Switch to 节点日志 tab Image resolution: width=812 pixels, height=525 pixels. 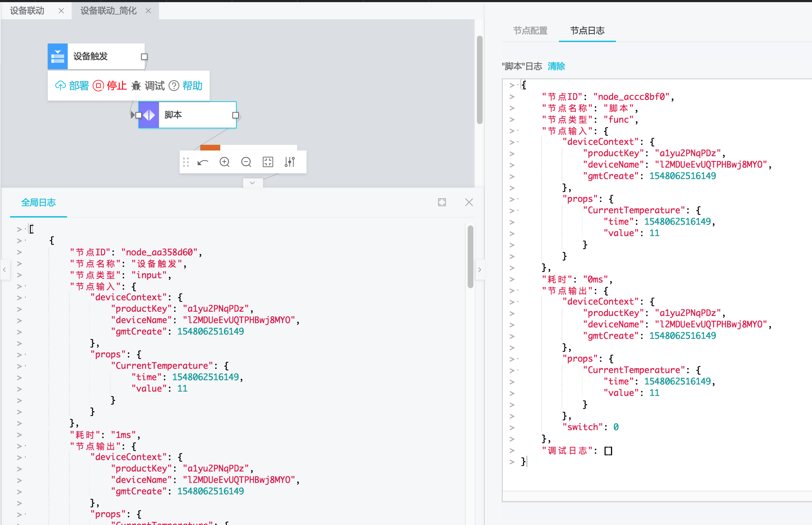point(587,31)
